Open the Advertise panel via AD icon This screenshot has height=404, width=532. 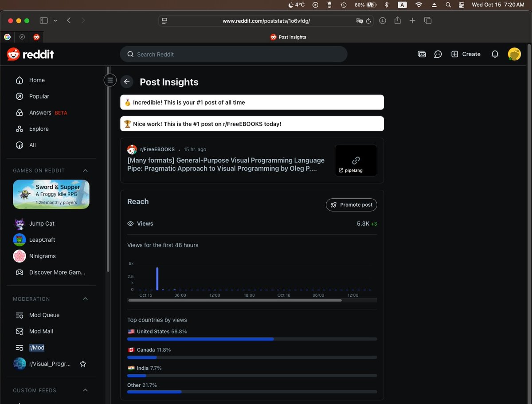pyautogui.click(x=422, y=54)
